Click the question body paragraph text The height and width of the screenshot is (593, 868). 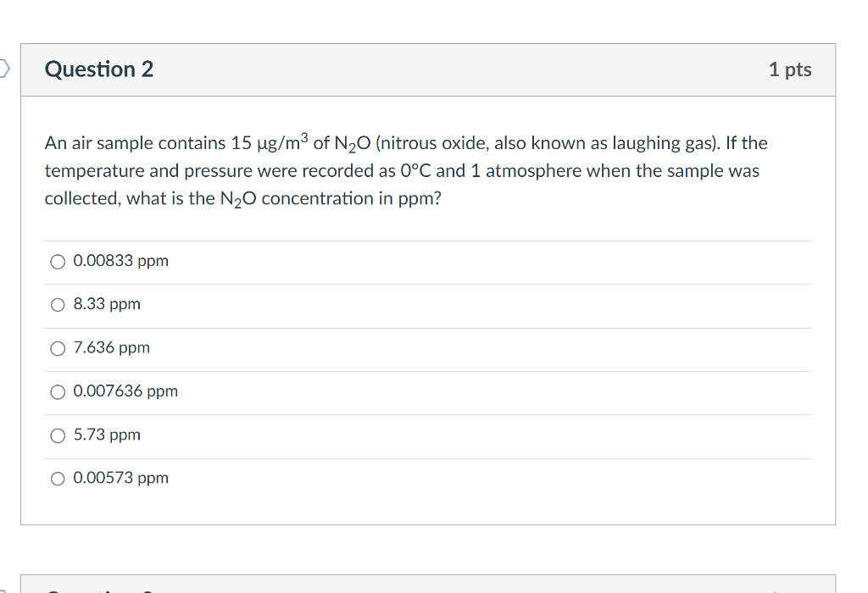[406, 169]
